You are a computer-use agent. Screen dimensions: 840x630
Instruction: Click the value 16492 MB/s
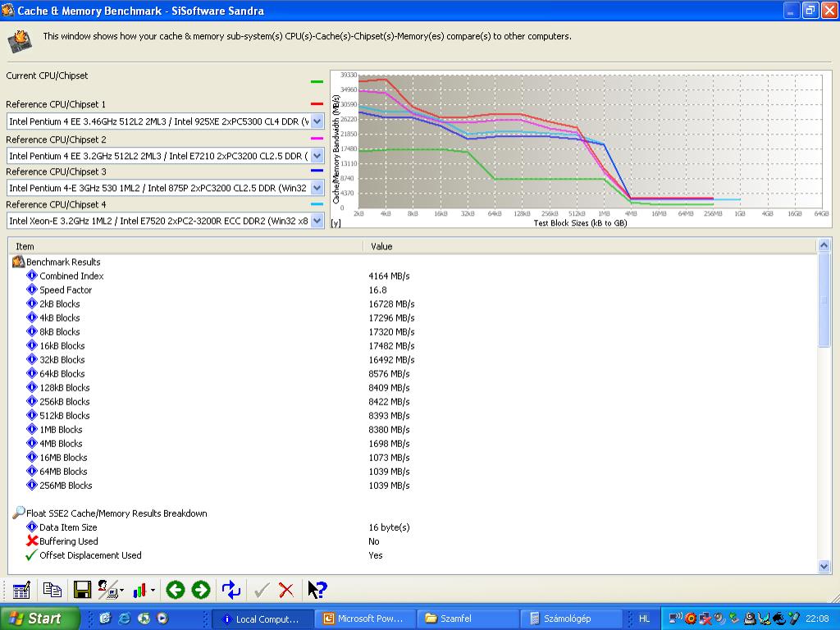coord(391,359)
